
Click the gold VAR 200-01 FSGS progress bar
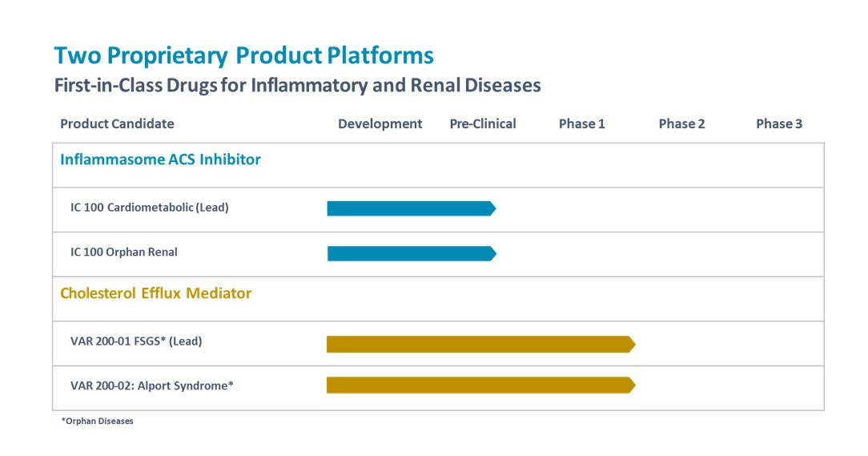[479, 345]
